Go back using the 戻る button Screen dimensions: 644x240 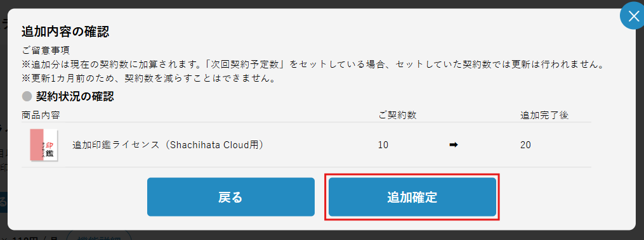(231, 197)
